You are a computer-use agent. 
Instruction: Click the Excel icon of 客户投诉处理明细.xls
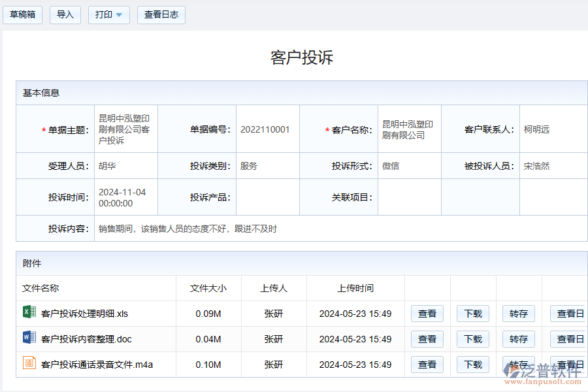pyautogui.click(x=29, y=314)
